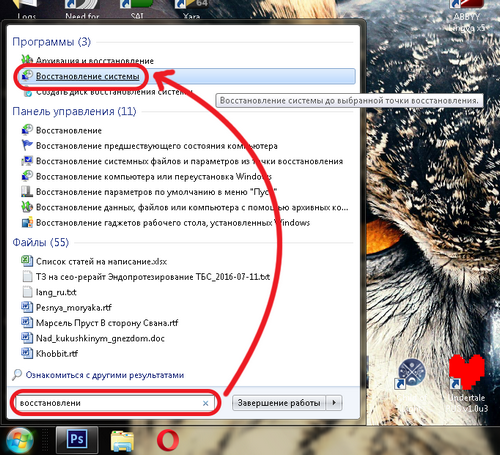Click document icon of ТЗ на сео-рерайт file
Image resolution: width=500 pixels, height=455 pixels.
point(27,276)
